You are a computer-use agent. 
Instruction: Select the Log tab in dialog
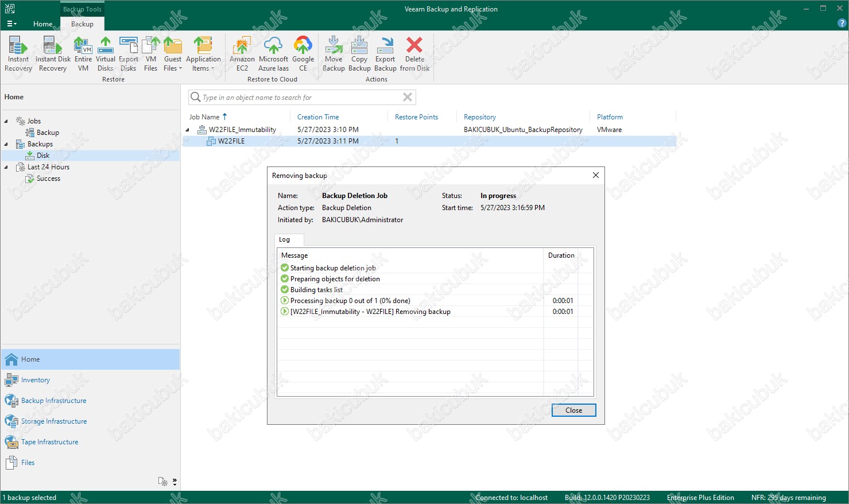285,239
